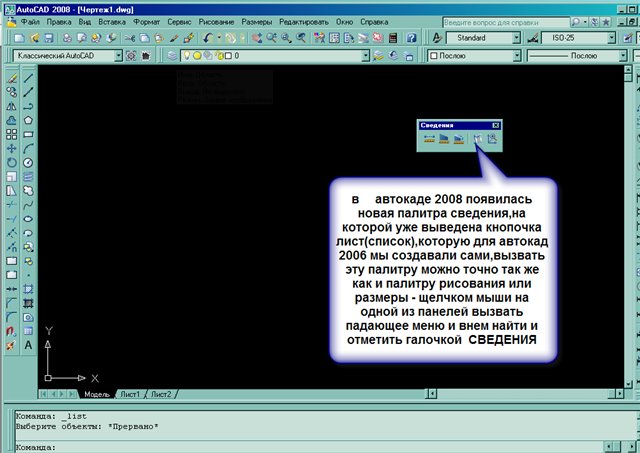Open the Рисование menu
640x453 pixels.
tap(216, 22)
